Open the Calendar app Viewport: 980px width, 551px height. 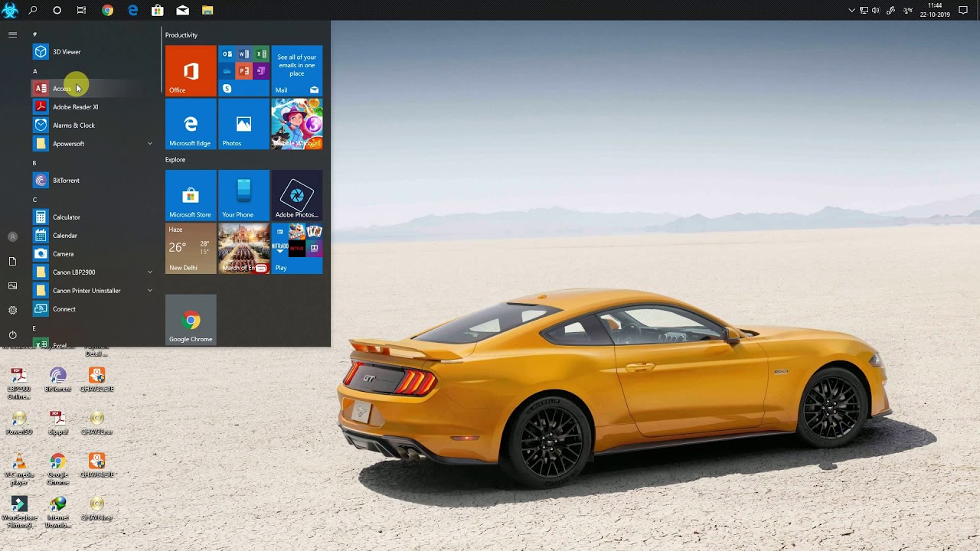tap(92, 236)
